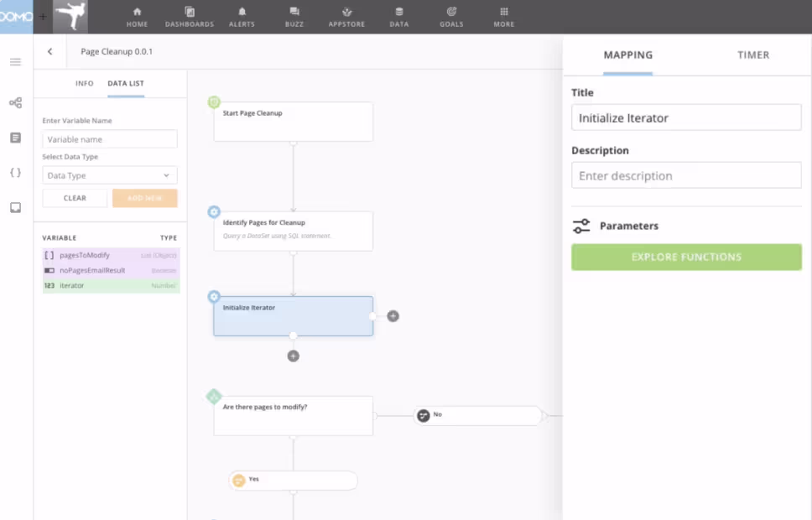This screenshot has width=812, height=520.
Task: Click the inbox icon at sidebar bottom
Action: tap(15, 207)
